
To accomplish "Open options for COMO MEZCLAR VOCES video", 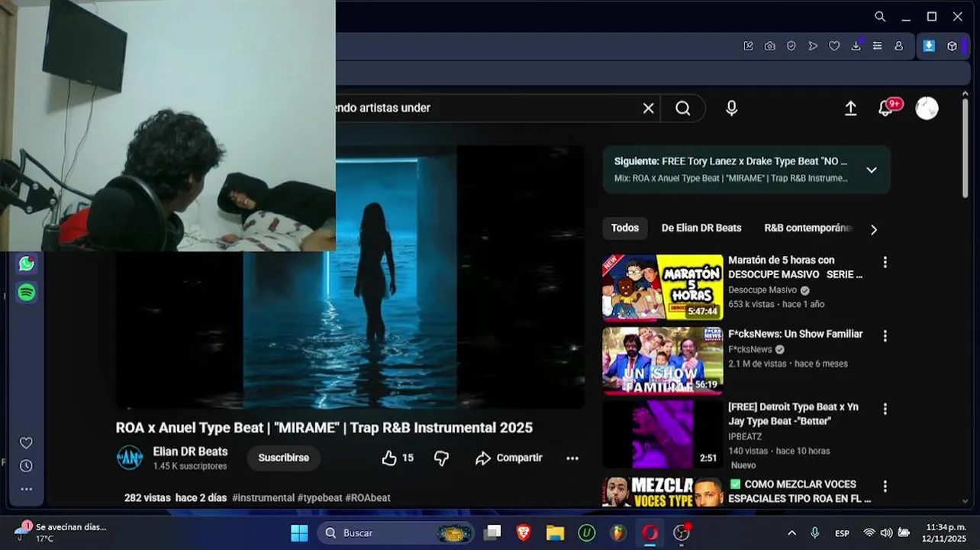I will [x=885, y=486].
